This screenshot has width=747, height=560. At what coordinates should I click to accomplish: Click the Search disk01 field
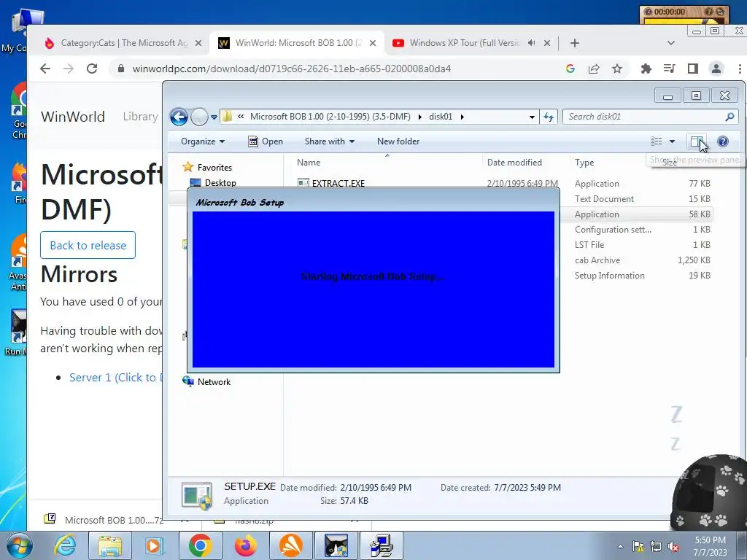tap(650, 117)
